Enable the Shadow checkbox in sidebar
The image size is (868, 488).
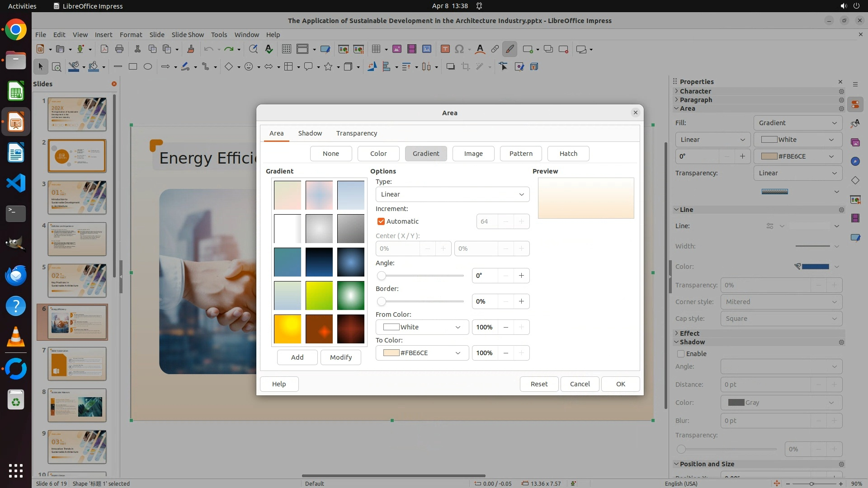681,354
